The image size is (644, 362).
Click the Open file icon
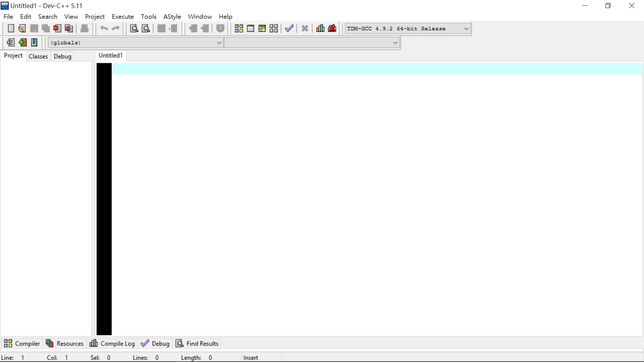(22, 28)
